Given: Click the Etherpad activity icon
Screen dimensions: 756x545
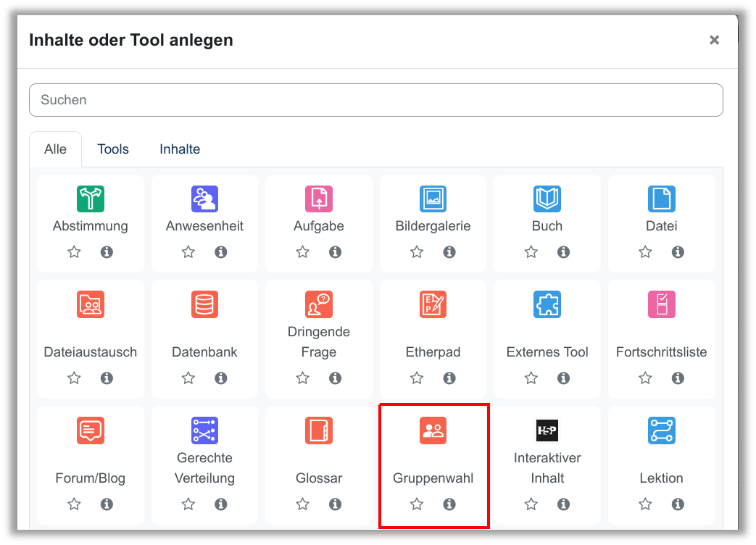Looking at the screenshot, I should pos(433,305).
